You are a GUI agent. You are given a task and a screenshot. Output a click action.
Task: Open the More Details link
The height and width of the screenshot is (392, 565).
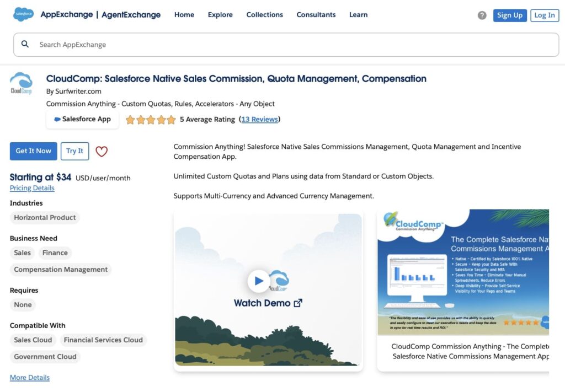click(x=30, y=377)
